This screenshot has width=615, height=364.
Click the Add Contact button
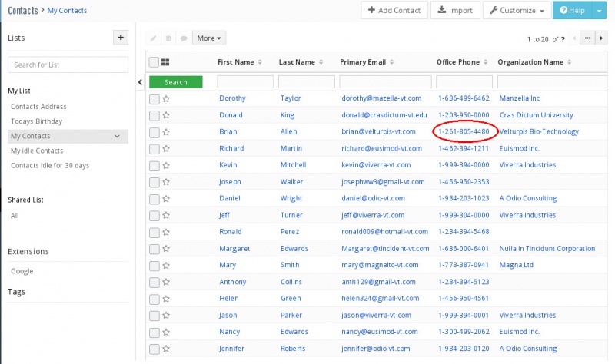[x=393, y=11]
